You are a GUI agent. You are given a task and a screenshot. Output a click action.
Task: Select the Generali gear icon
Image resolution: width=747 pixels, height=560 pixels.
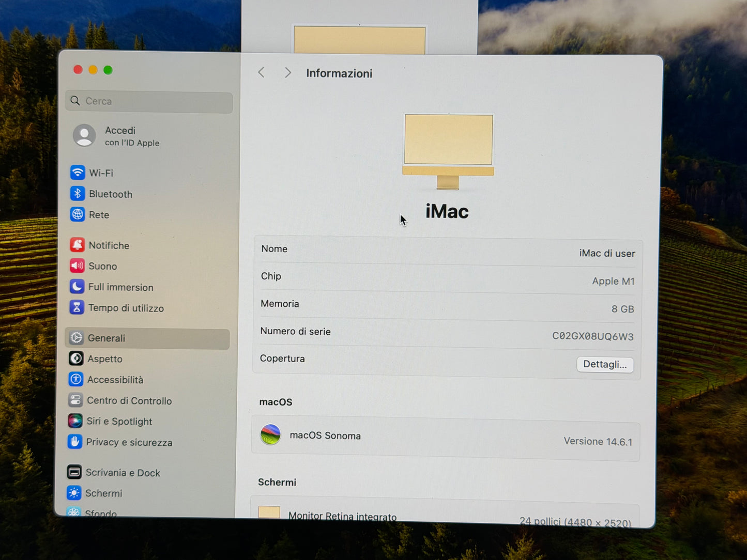click(x=77, y=338)
